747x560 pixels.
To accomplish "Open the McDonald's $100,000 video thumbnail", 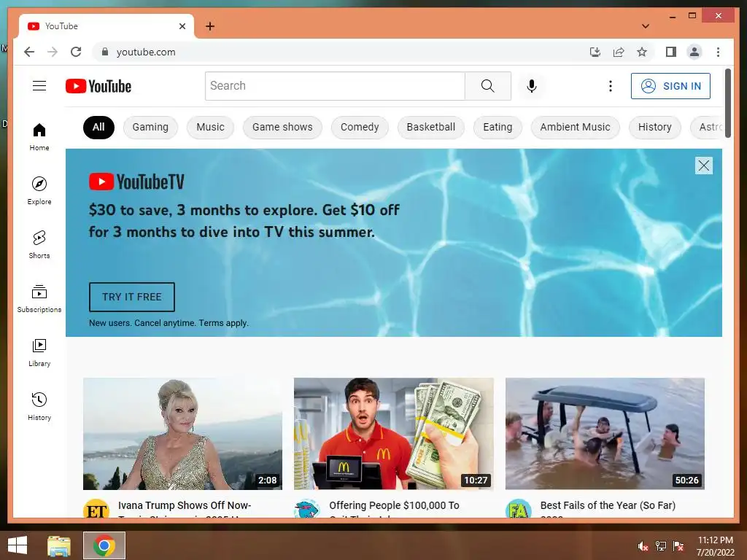I will click(x=393, y=433).
